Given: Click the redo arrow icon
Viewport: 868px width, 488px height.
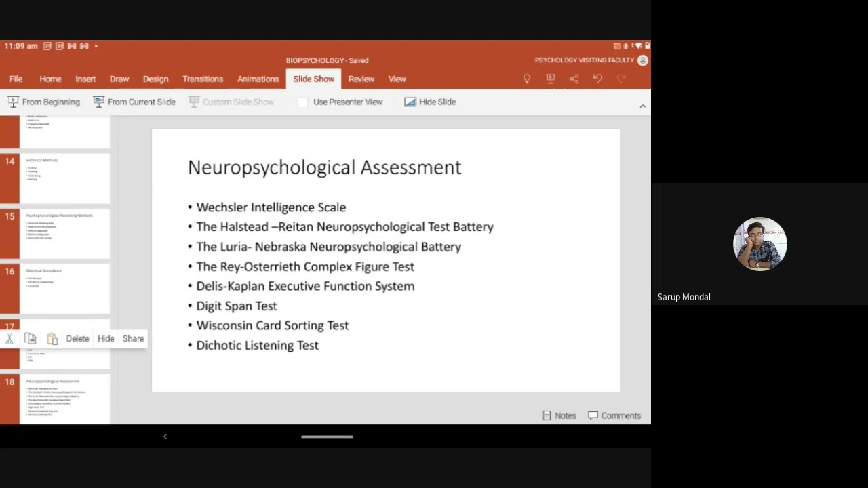Looking at the screenshot, I should 621,79.
